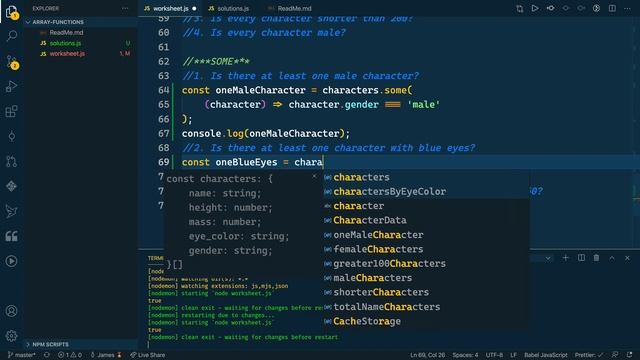The width and height of the screenshot is (640, 360).
Task: Click the git commit icon in activity bar
Action: (x=12, y=136)
